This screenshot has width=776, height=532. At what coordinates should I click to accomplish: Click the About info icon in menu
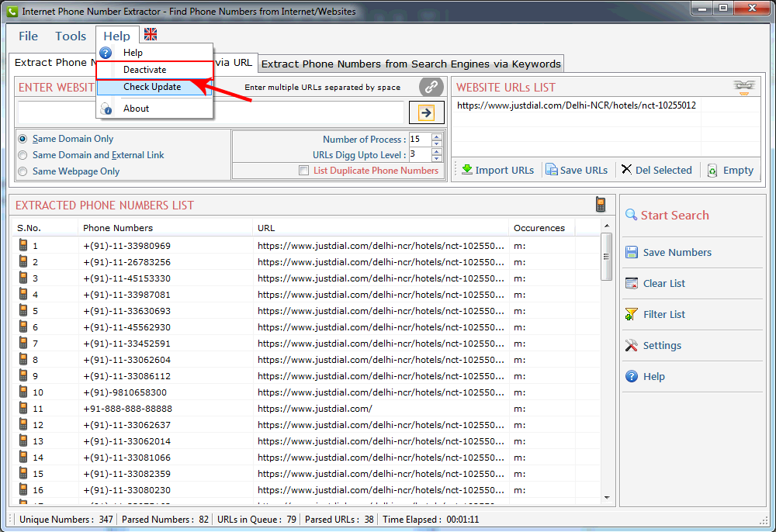tap(106, 109)
